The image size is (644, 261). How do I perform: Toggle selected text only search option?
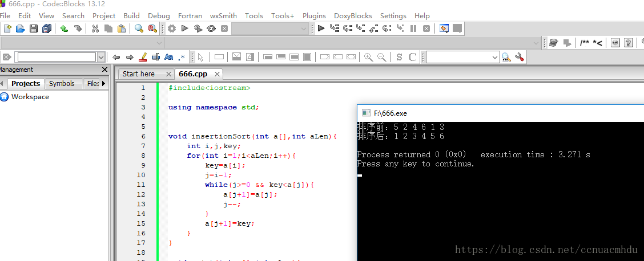(156, 57)
